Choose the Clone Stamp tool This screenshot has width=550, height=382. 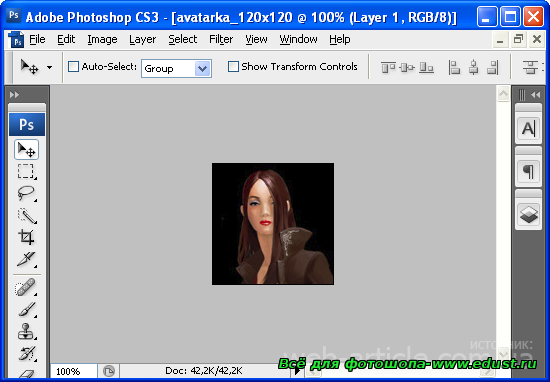click(x=26, y=331)
